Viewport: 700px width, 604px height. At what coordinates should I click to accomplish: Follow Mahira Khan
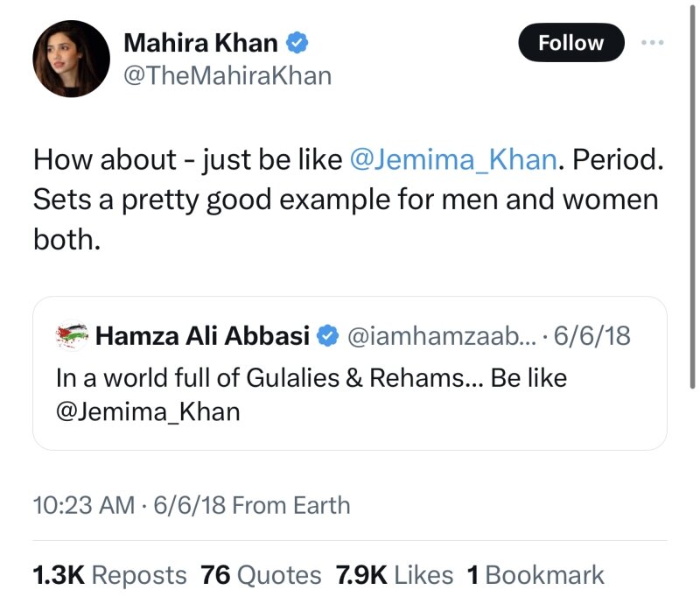[x=570, y=43]
